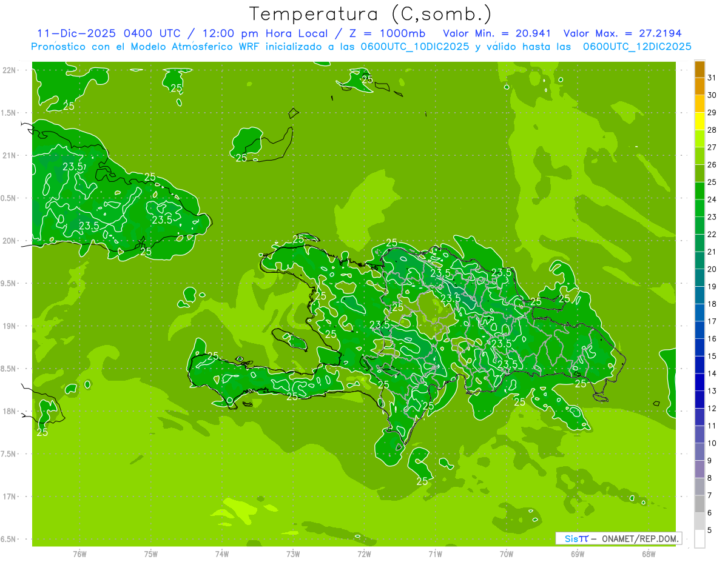Image resolution: width=728 pixels, height=562 pixels.
Task: Click the 68W longitude label
Action: pyautogui.click(x=649, y=554)
